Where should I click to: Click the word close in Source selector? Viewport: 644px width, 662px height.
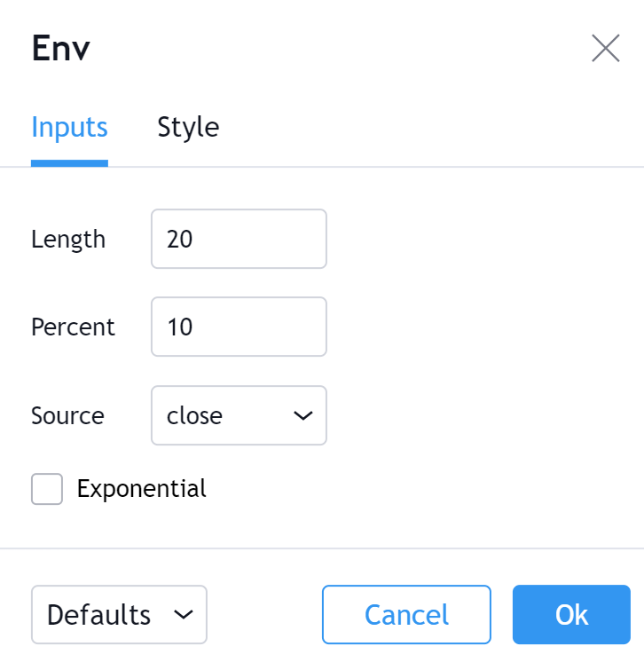click(195, 415)
